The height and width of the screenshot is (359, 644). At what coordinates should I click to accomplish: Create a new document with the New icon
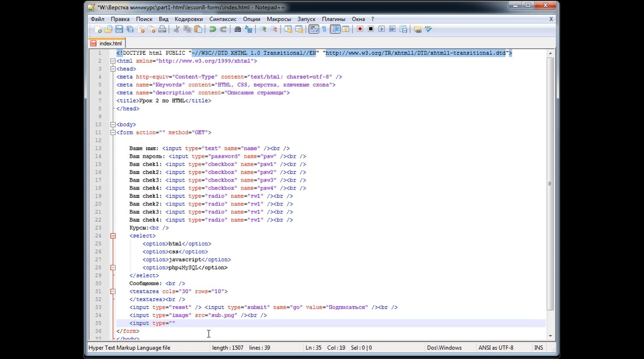point(98,29)
